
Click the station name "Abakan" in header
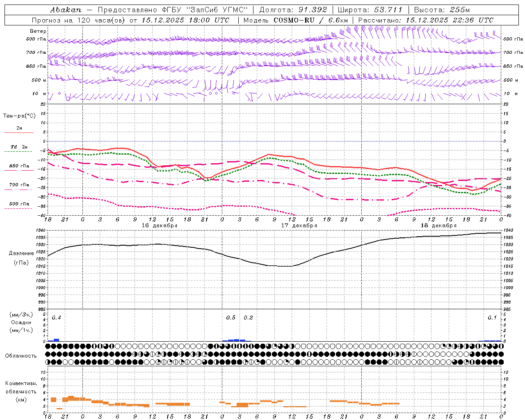click(x=66, y=10)
